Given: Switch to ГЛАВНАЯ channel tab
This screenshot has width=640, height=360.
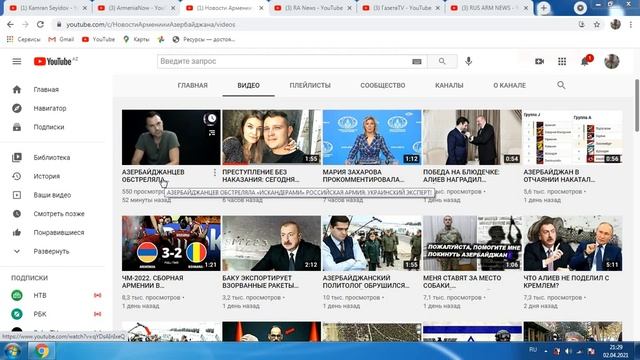Looking at the screenshot, I should pos(193,85).
